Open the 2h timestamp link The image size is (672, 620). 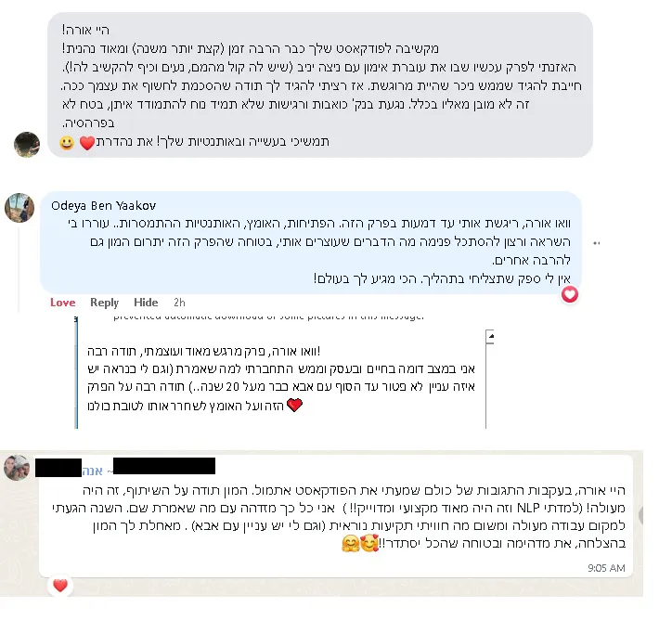(179, 303)
